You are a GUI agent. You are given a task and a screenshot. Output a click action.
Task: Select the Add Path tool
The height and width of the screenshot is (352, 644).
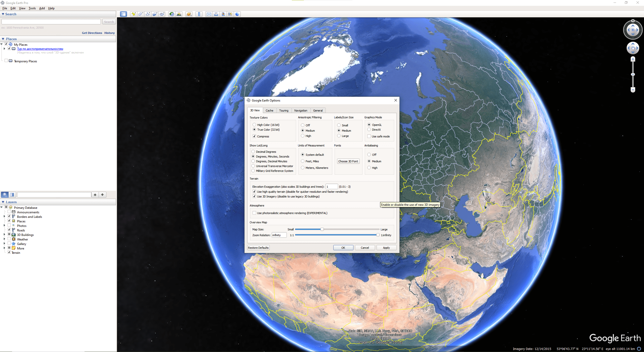pos(148,14)
